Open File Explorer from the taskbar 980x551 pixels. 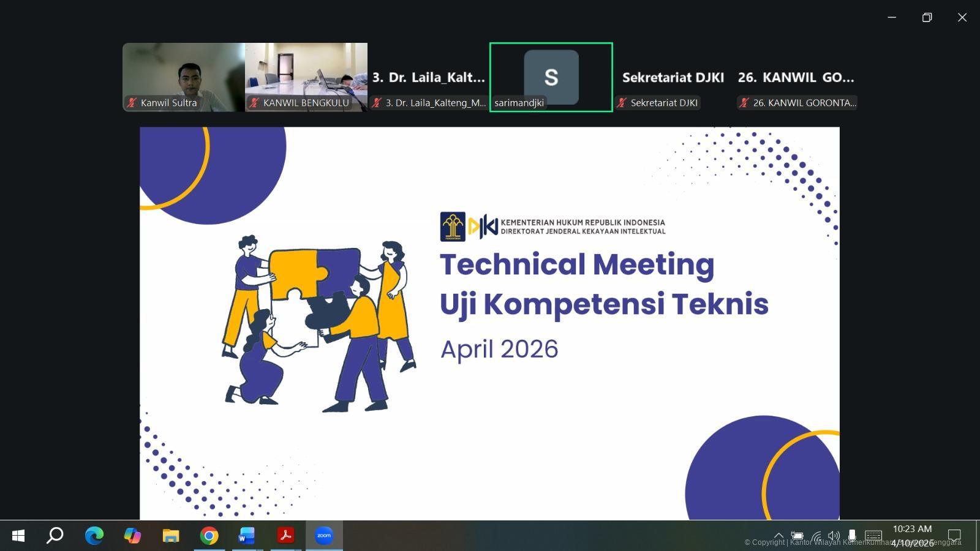170,536
